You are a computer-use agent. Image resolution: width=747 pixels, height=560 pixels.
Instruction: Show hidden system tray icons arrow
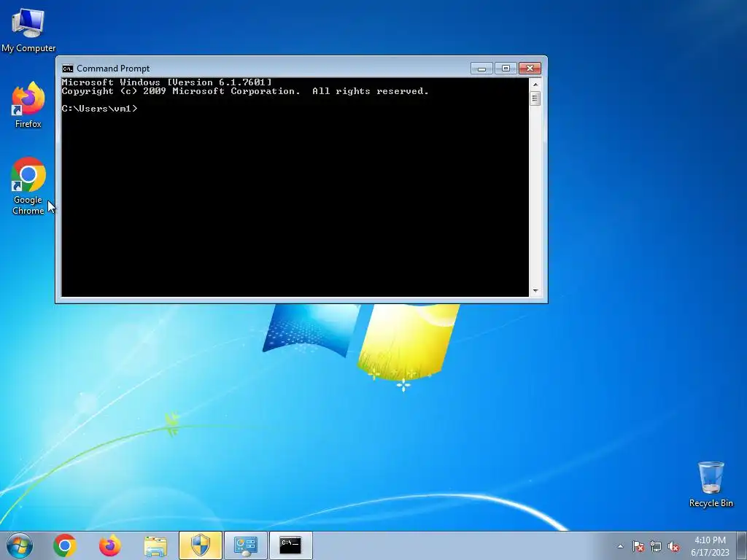tap(620, 546)
